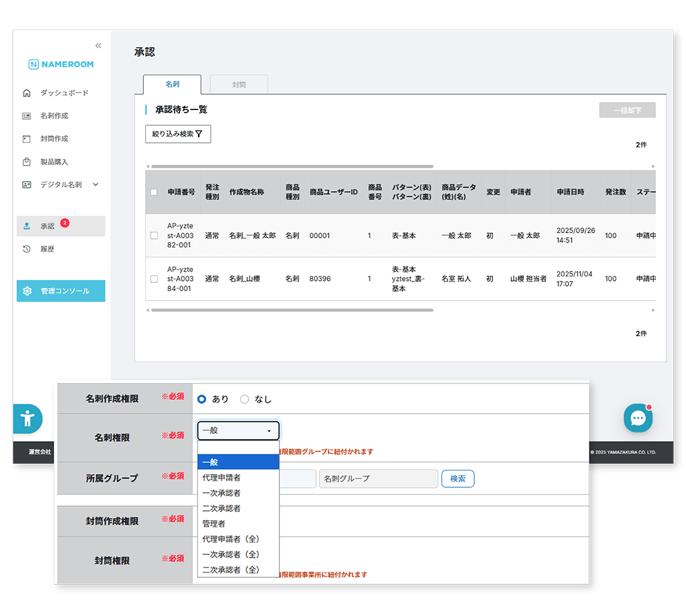
Task: Expand the デジタル名刺 submenu chevron
Action: pos(96,185)
